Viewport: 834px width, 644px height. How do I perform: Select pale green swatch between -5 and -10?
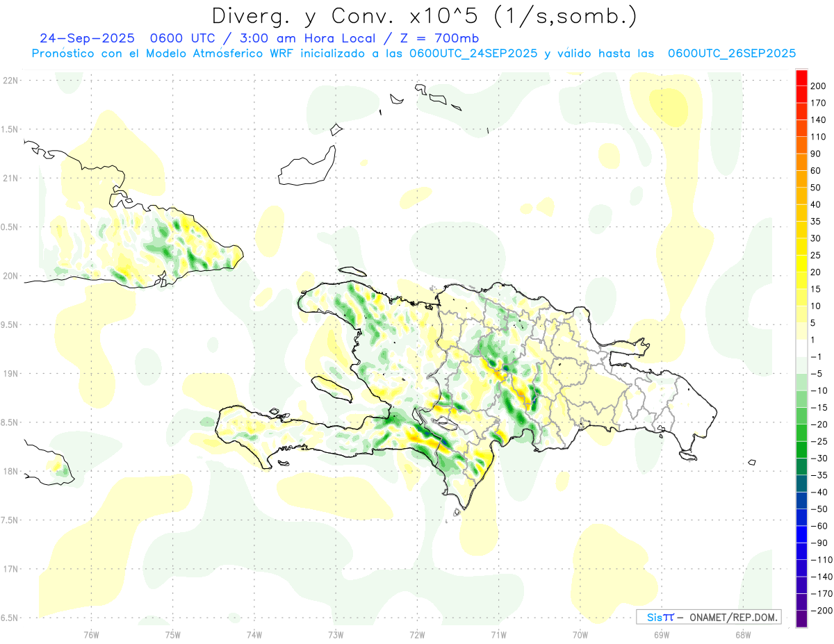801,382
